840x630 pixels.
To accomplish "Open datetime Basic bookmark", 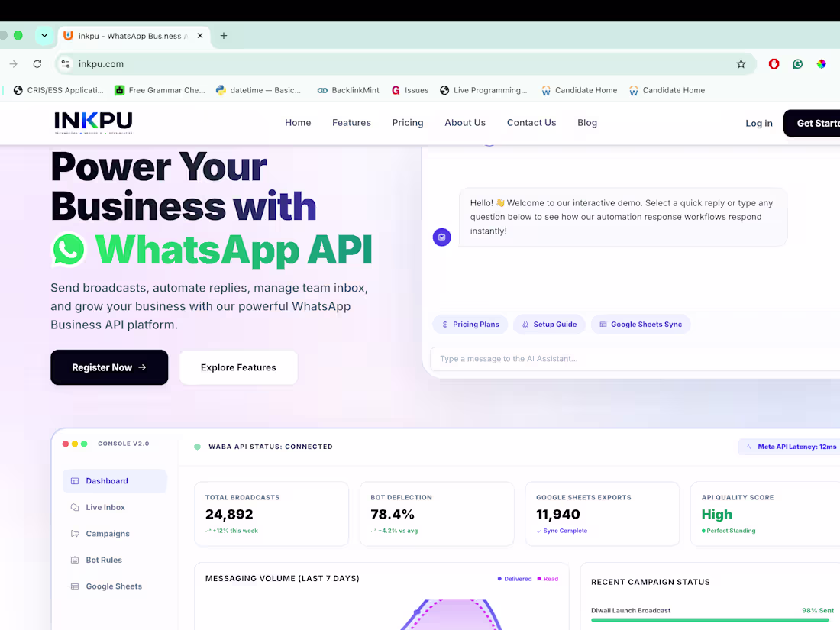I will tap(258, 90).
